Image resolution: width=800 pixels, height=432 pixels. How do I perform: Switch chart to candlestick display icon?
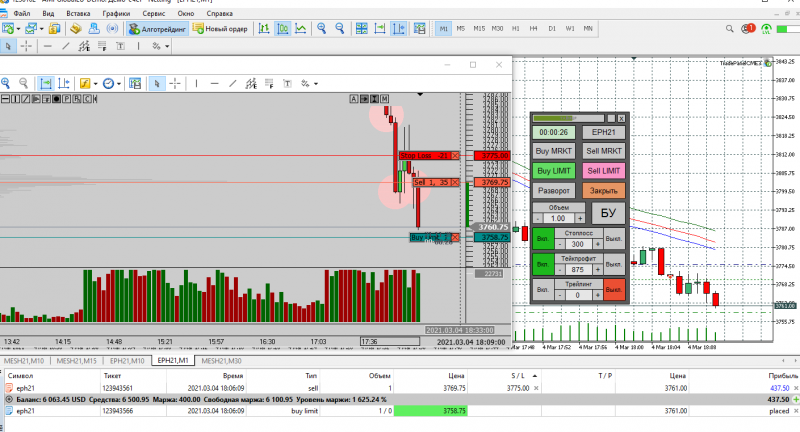pyautogui.click(x=282, y=30)
